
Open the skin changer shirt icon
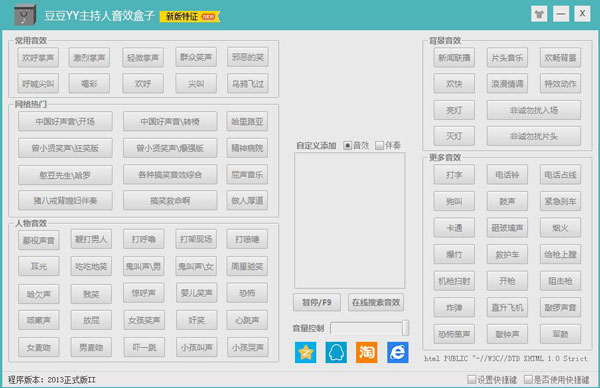[x=539, y=14]
